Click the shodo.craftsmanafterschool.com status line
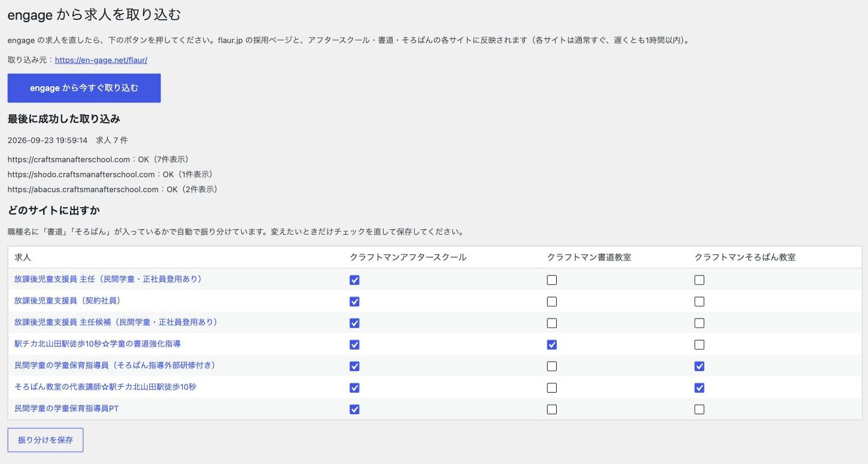The width and height of the screenshot is (868, 464). pos(110,174)
